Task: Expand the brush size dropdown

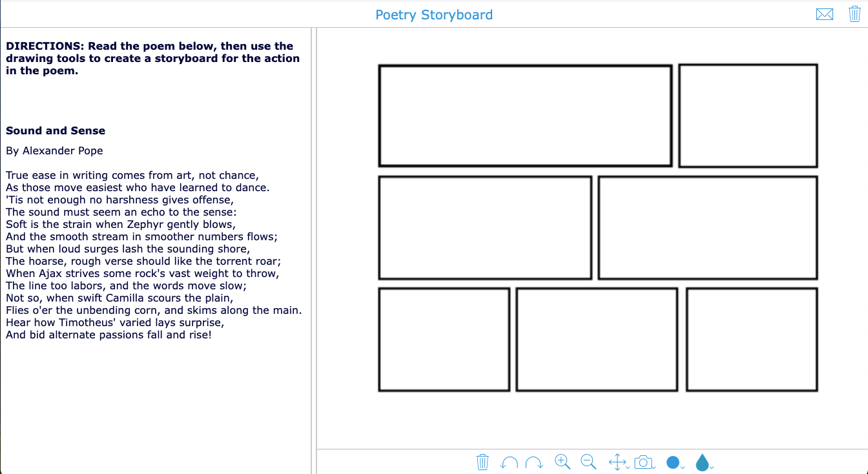Action: [x=681, y=466]
